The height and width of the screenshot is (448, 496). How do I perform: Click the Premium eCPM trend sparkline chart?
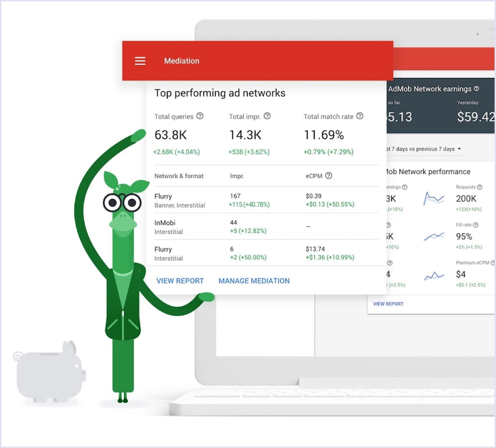point(434,275)
